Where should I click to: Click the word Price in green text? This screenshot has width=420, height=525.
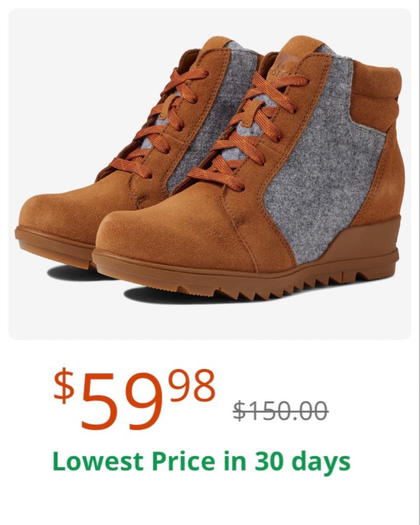tap(183, 461)
